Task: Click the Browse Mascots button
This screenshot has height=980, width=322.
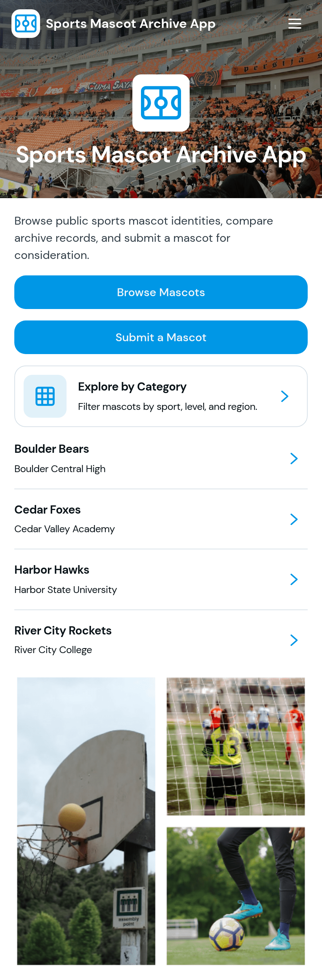Action: pos(161,292)
